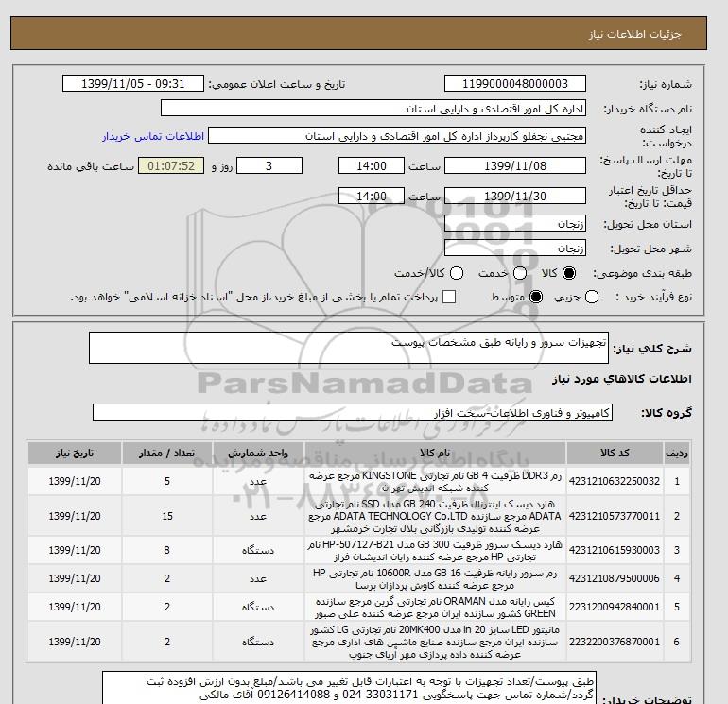Select the کالا/خدمت radio button
The width and height of the screenshot is (728, 704).
pyautogui.click(x=457, y=273)
